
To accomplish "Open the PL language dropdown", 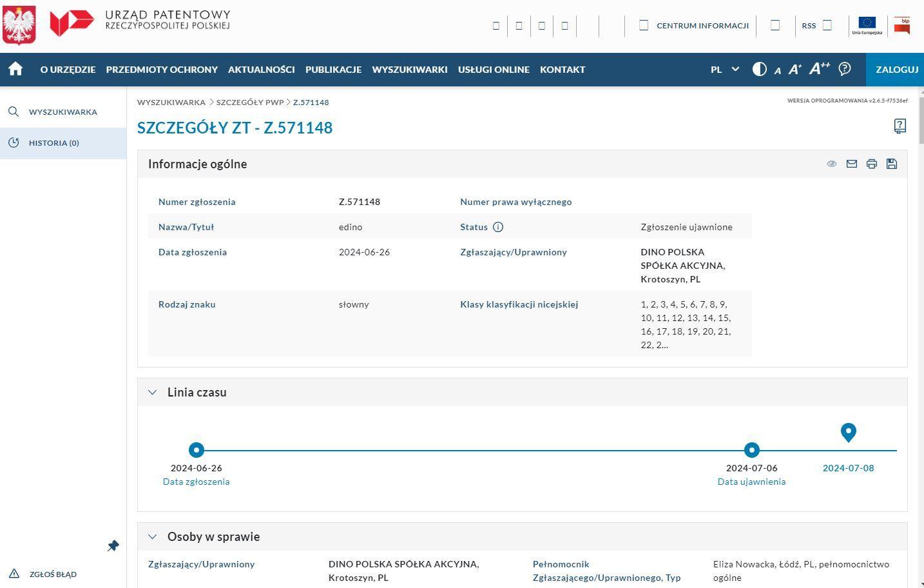I will point(725,69).
